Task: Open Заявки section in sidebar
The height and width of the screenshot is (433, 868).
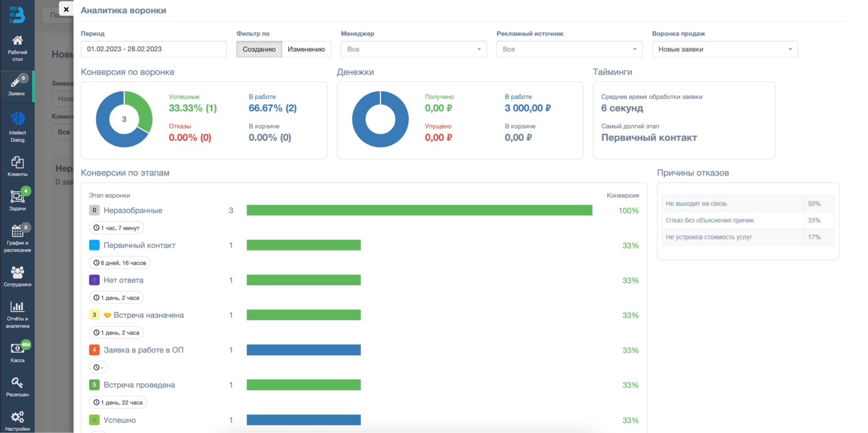Action: point(17,86)
